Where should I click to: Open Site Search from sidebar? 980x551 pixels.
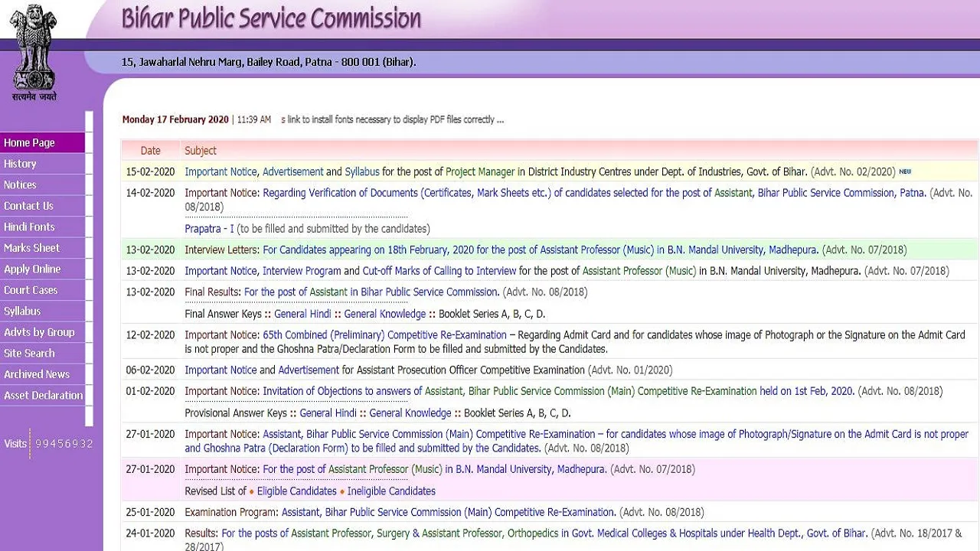(43, 354)
